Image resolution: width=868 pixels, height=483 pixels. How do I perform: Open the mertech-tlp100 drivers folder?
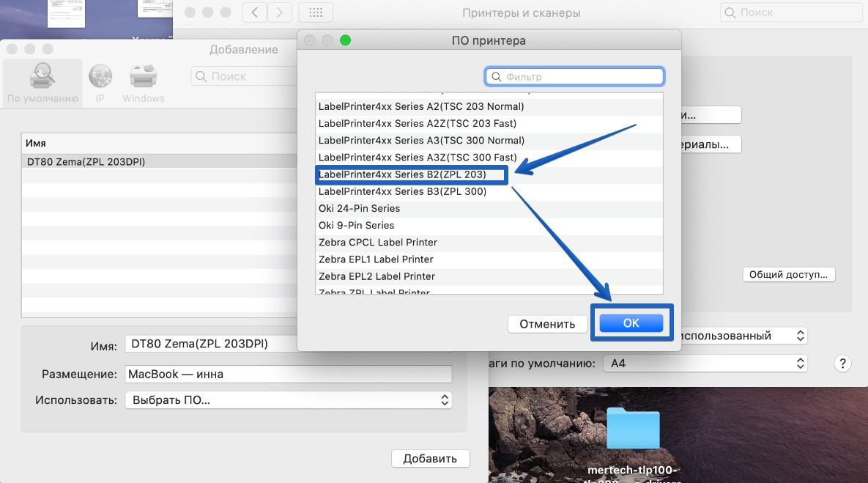point(633,430)
